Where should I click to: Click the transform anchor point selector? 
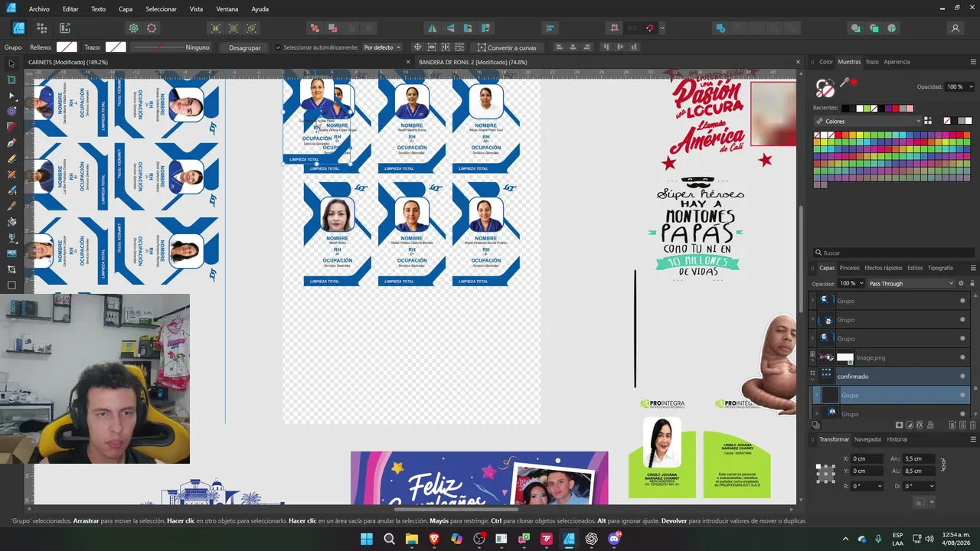pos(825,473)
